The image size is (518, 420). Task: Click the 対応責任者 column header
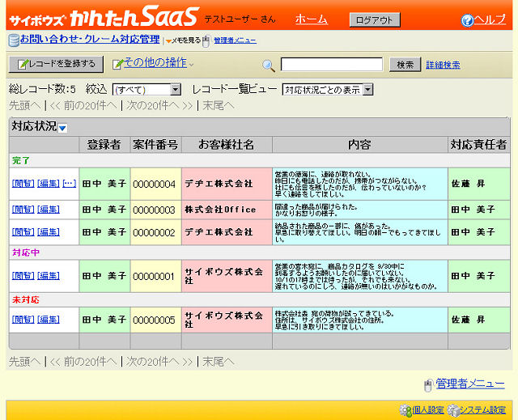pos(478,145)
